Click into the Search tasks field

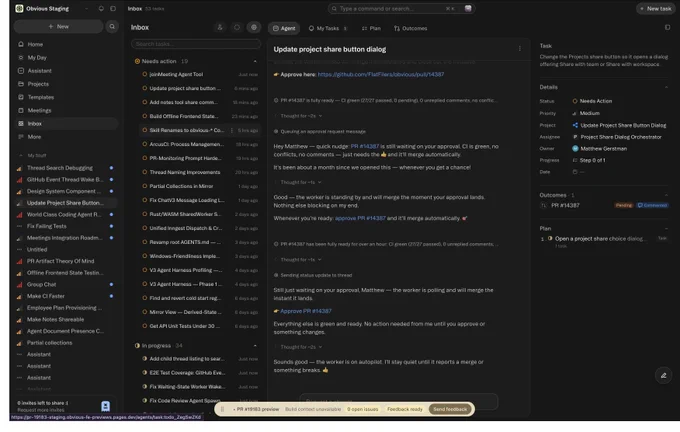(x=196, y=44)
